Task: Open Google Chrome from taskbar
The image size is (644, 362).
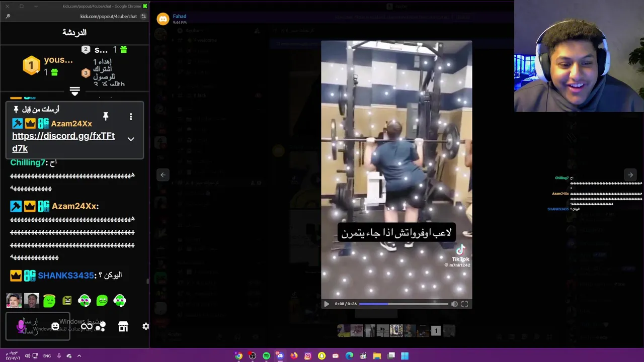Action: [238, 356]
